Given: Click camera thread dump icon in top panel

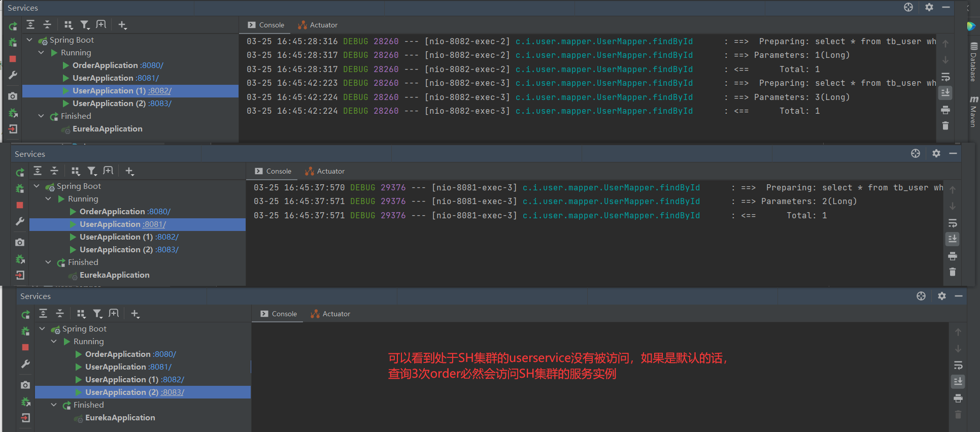Looking at the screenshot, I should (13, 96).
